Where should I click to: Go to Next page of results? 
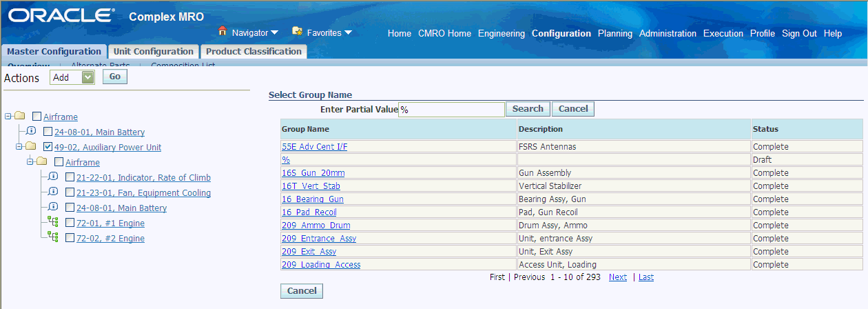click(618, 277)
